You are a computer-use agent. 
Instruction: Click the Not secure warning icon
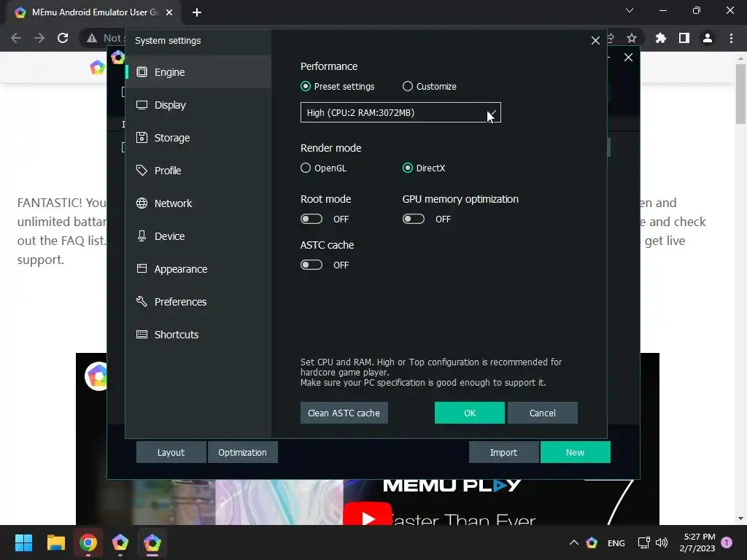(91, 38)
